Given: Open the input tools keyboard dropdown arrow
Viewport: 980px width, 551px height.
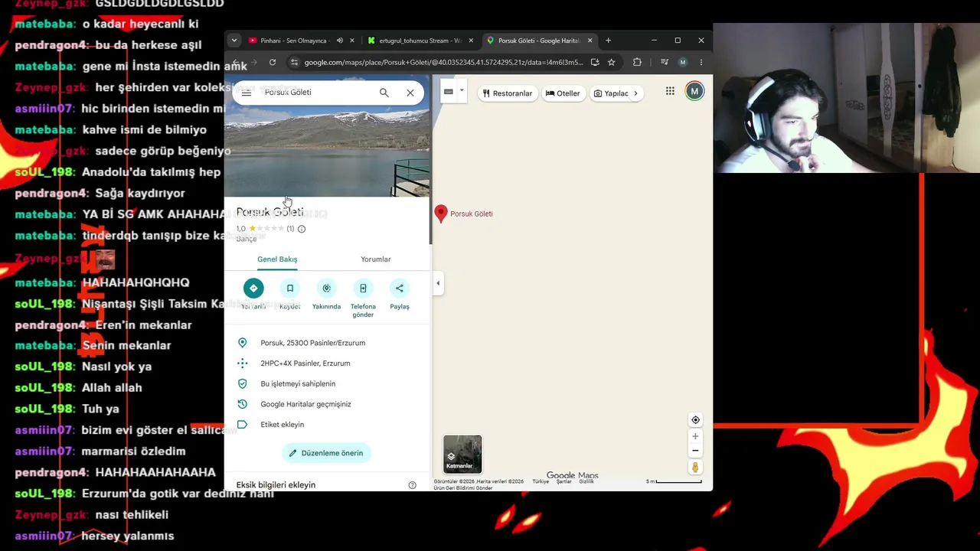Looking at the screenshot, I should coord(462,92).
